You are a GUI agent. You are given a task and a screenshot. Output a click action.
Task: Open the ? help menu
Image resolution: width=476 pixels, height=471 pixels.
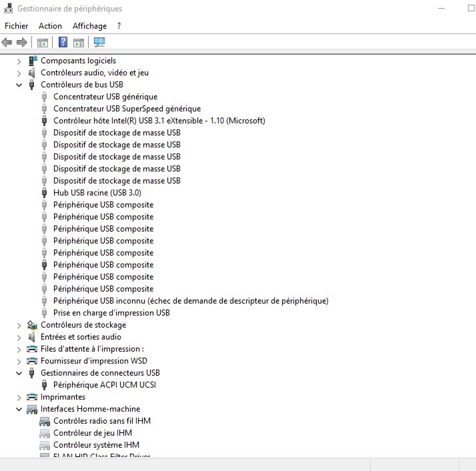(x=119, y=26)
